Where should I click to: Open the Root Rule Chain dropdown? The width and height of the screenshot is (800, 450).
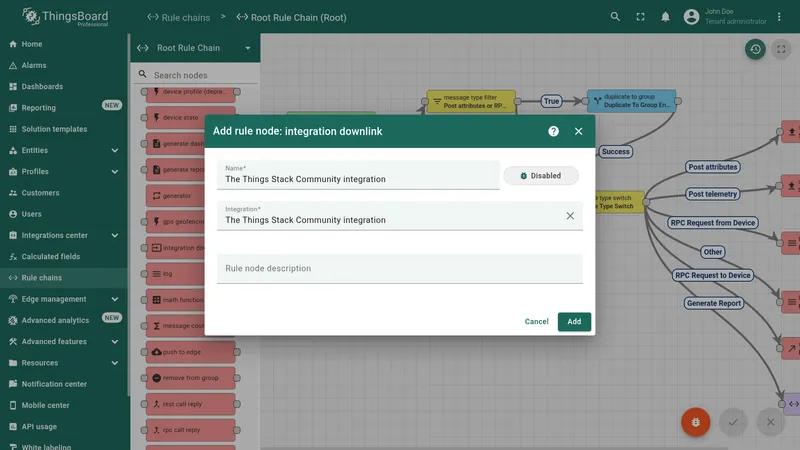pyautogui.click(x=195, y=48)
